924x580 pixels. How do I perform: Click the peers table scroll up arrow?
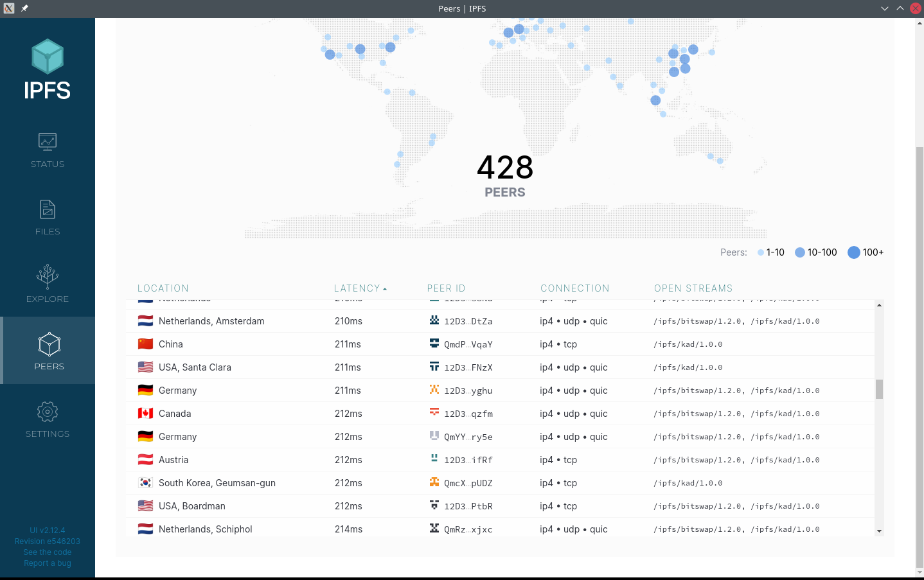click(879, 305)
